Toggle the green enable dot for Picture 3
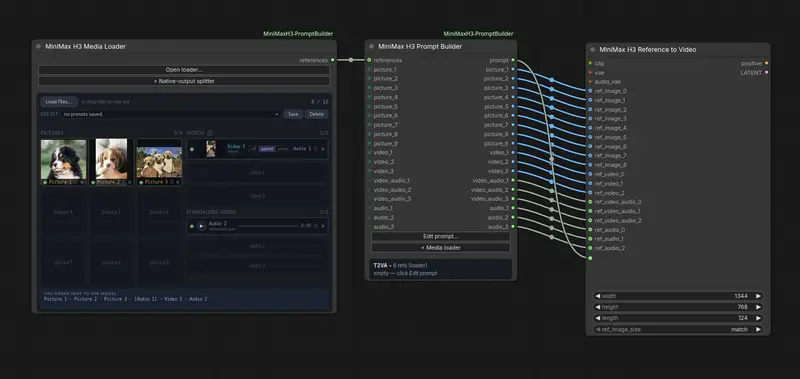 click(141, 182)
